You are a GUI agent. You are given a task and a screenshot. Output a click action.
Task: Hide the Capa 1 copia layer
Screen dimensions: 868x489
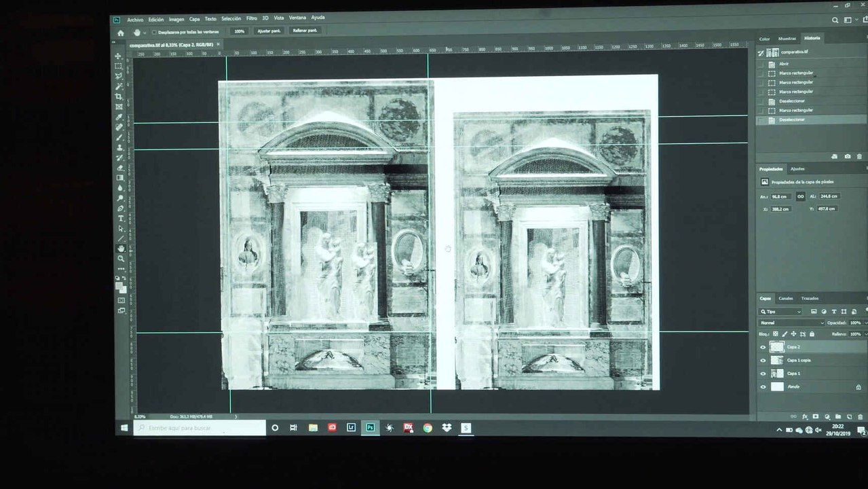pos(763,361)
